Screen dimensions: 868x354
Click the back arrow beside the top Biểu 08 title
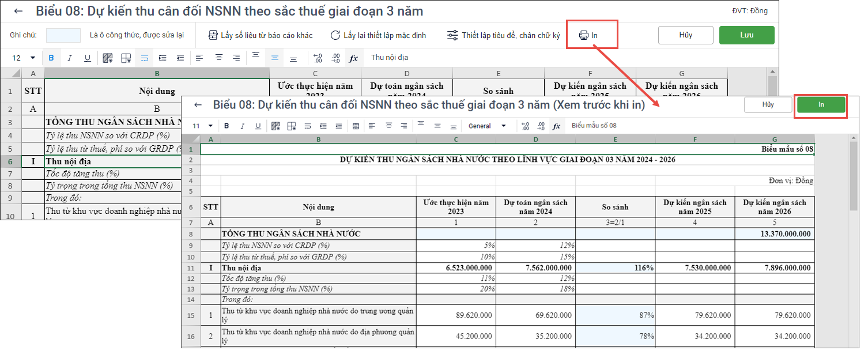[x=19, y=11]
